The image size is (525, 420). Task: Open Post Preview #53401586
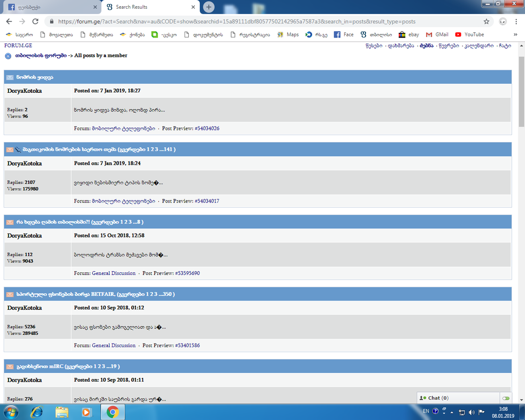(187, 345)
